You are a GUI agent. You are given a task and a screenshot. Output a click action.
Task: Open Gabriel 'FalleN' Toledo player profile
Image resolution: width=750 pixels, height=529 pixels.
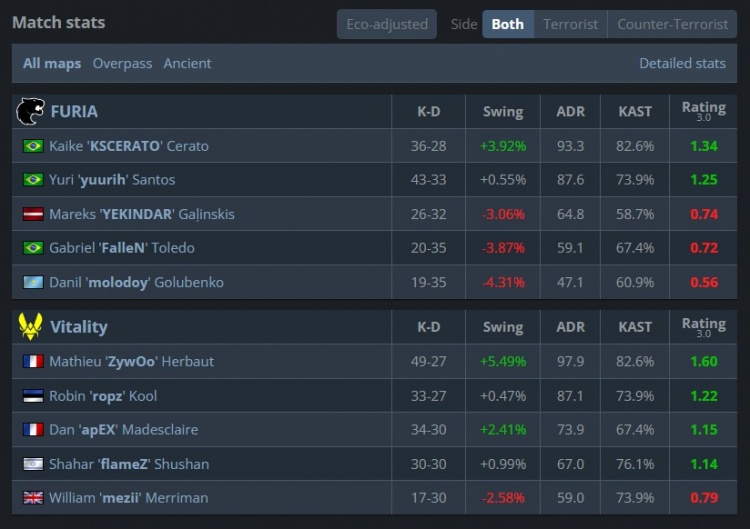[x=121, y=248]
